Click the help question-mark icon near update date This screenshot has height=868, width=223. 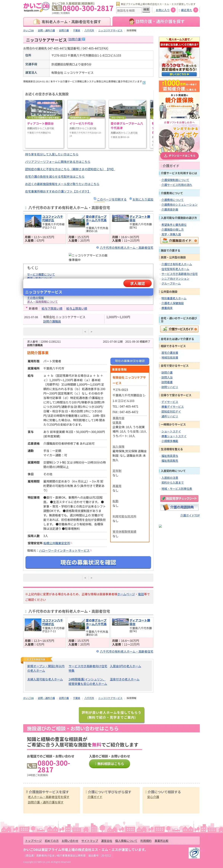(144, 83)
